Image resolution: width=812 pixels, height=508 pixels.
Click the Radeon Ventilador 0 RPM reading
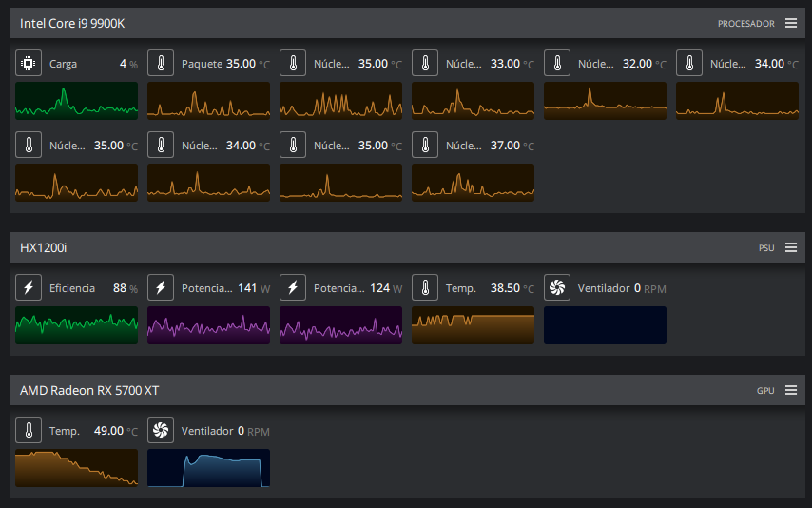[x=254, y=431]
